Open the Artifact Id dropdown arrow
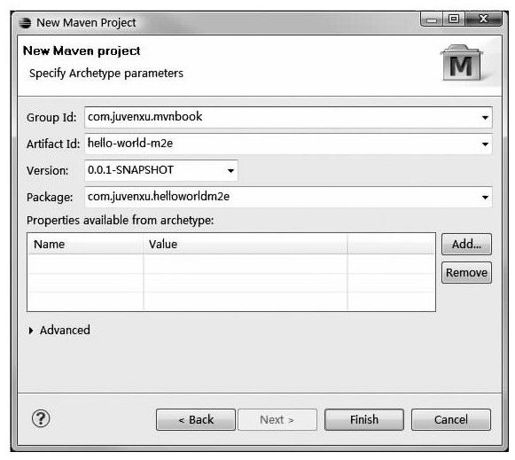 coord(485,144)
